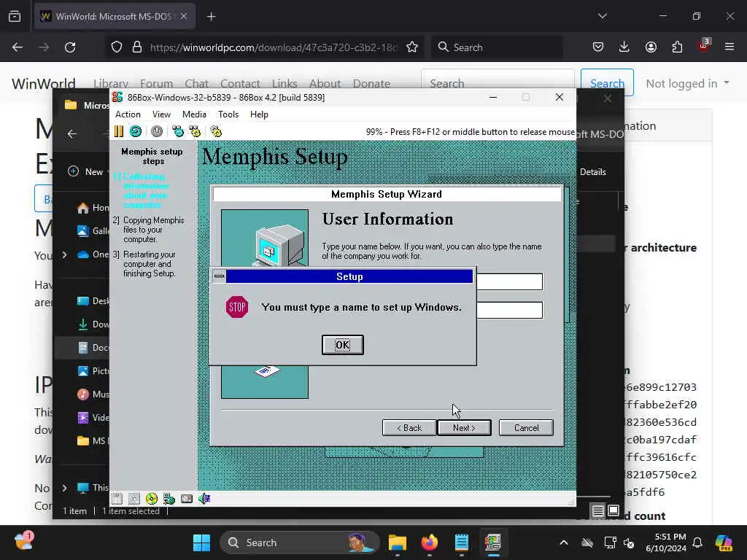747x560 pixels.
Task: Open Details pane button in File Explorer
Action: (592, 172)
